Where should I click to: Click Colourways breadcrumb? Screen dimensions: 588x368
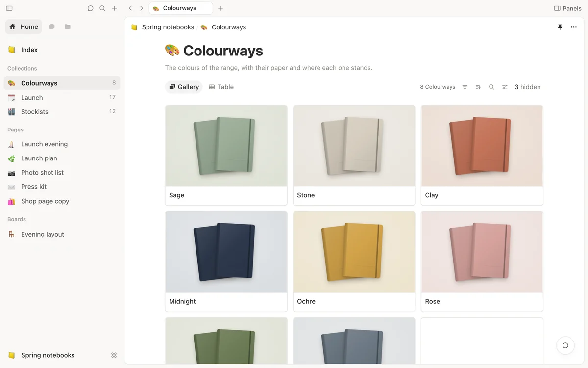pos(223,27)
